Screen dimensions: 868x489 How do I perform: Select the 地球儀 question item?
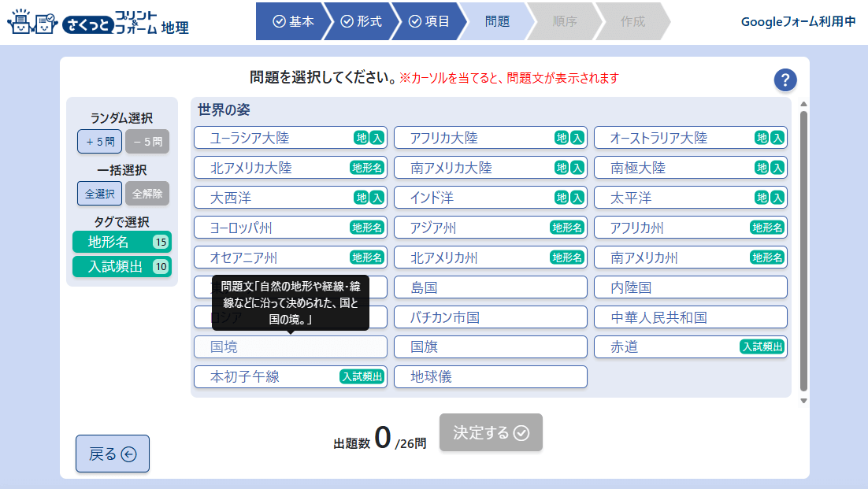[490, 376]
